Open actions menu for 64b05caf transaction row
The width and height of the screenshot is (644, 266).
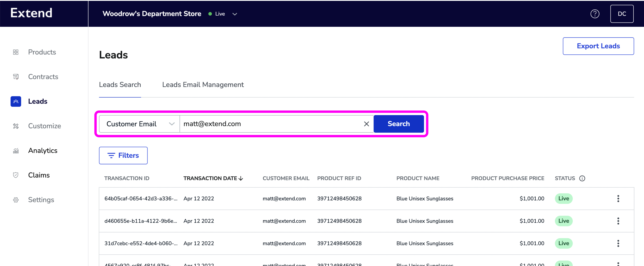point(618,199)
